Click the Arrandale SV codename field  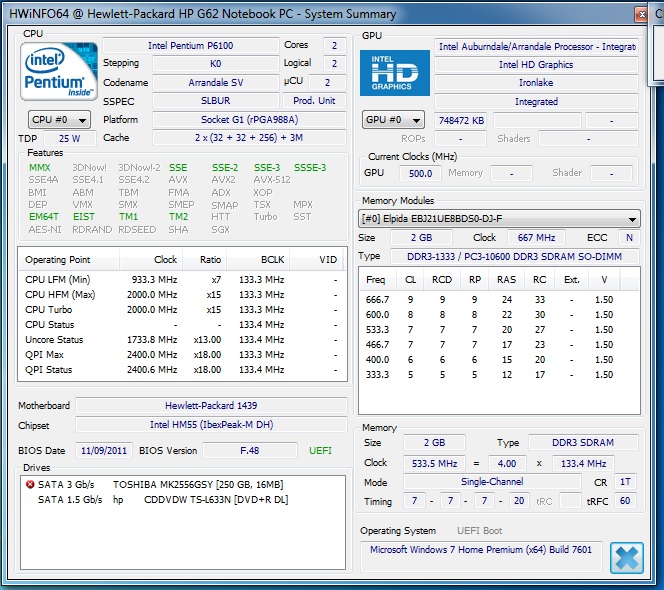coord(216,82)
